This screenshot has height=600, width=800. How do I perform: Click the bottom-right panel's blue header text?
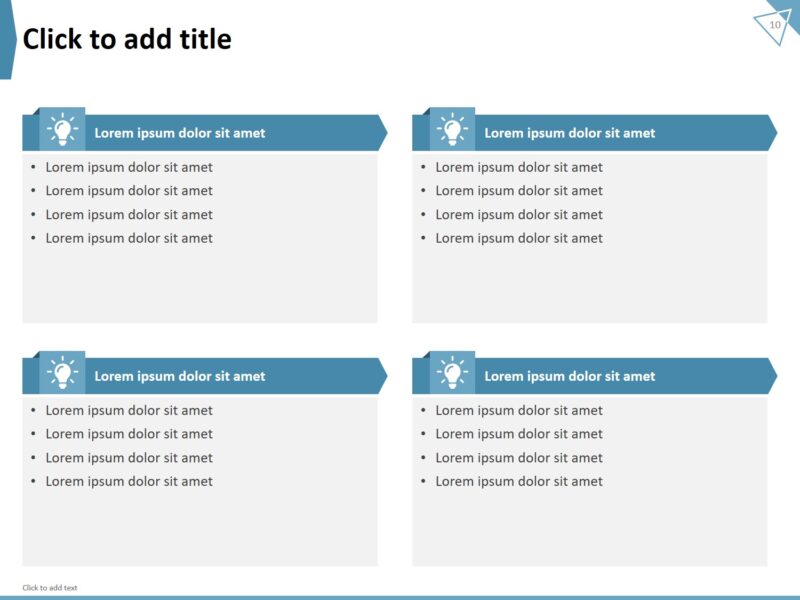570,377
